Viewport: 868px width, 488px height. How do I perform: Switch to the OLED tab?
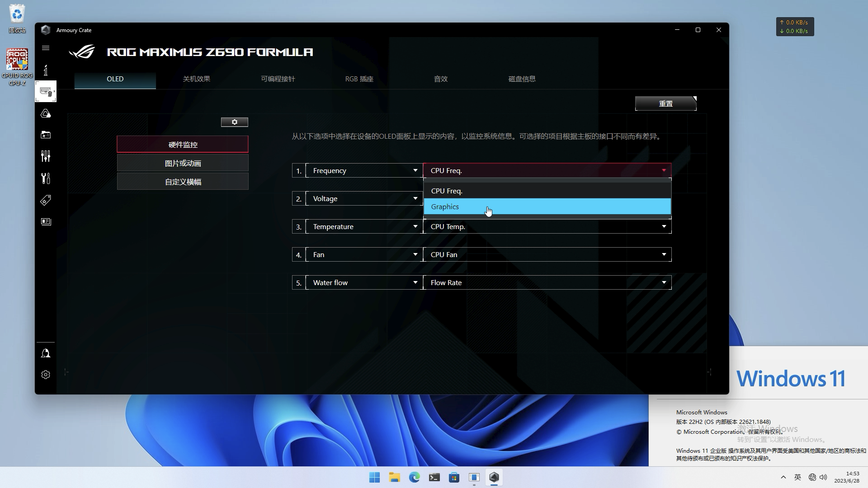pyautogui.click(x=115, y=79)
